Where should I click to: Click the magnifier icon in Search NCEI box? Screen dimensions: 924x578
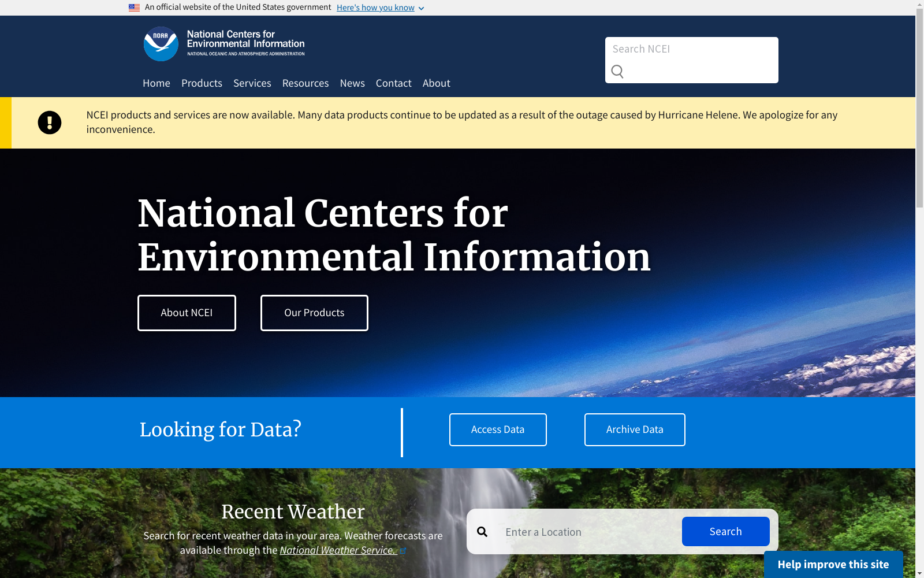(617, 72)
